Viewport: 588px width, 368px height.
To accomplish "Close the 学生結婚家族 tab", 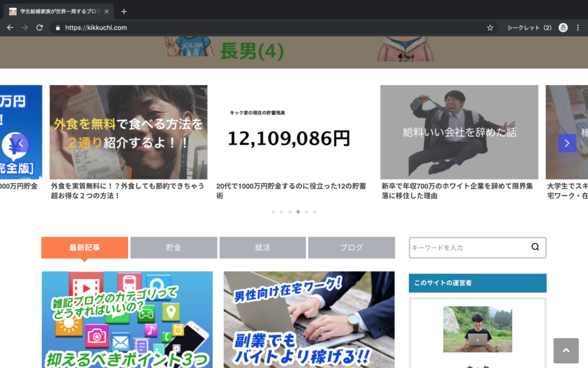I will point(106,11).
